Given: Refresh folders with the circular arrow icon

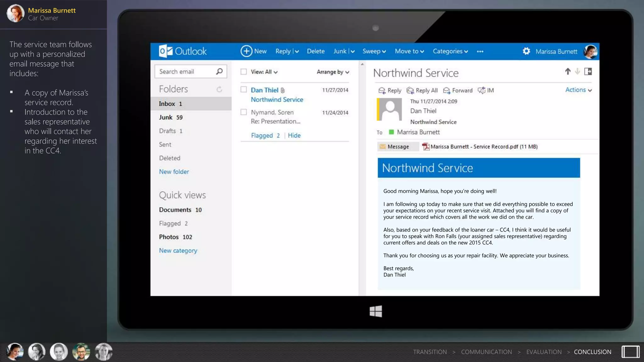Looking at the screenshot, I should [x=219, y=90].
